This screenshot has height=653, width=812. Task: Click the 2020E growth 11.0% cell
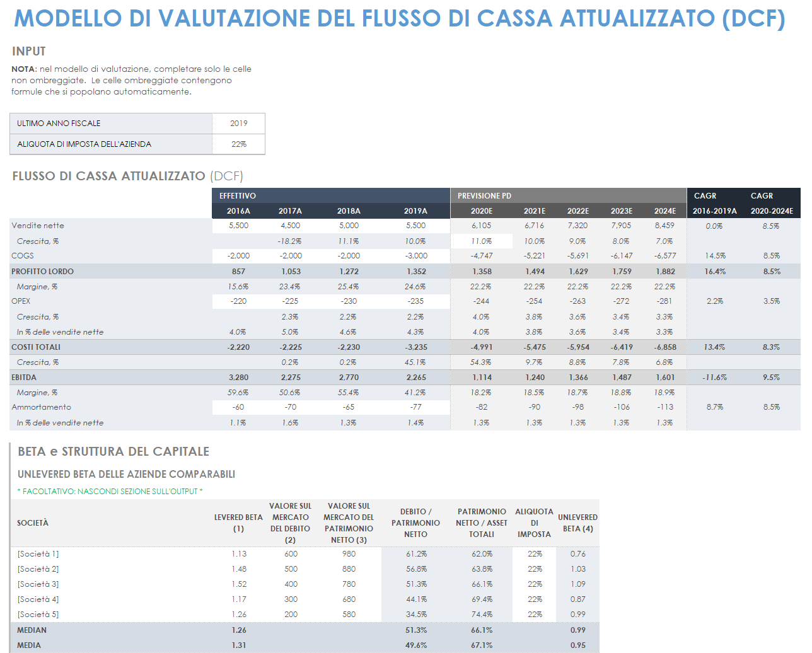tap(482, 241)
